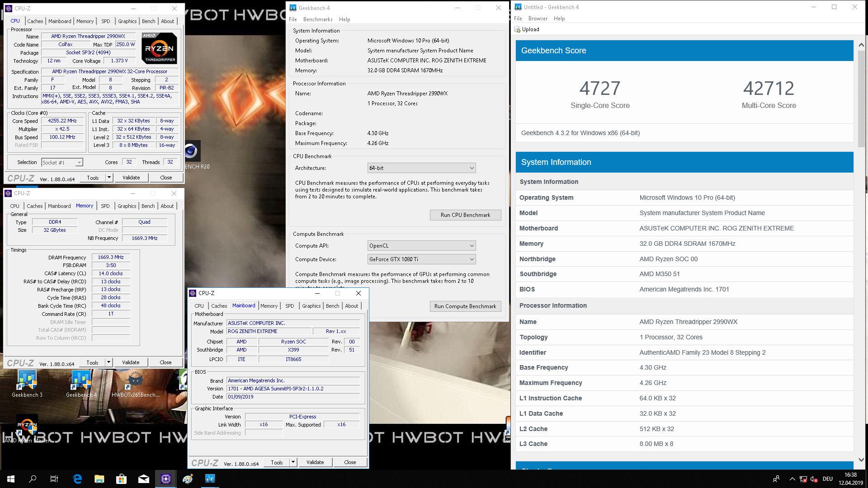Open Help menu in Geekbench 4 benchmark window
Screen dimensions: 868x488
pos(344,19)
